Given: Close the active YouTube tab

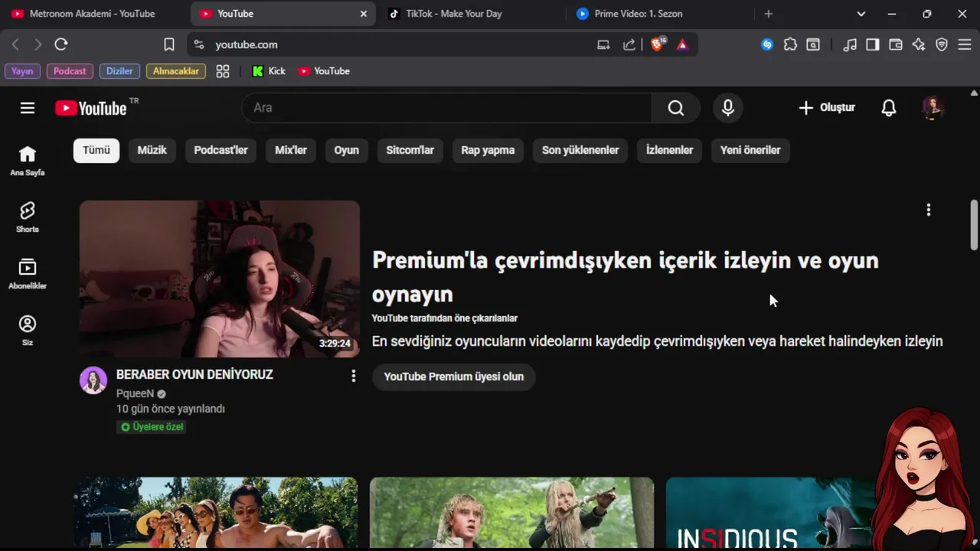Looking at the screenshot, I should pyautogui.click(x=364, y=14).
